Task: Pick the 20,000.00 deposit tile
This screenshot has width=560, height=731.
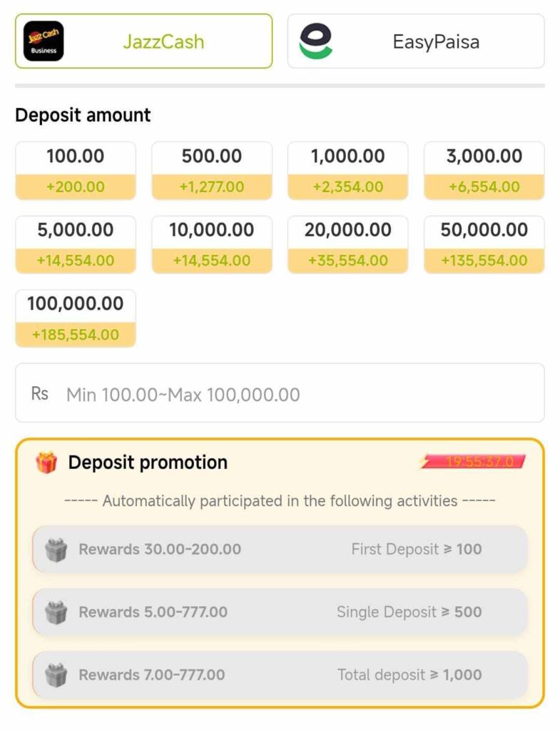Action: point(348,244)
